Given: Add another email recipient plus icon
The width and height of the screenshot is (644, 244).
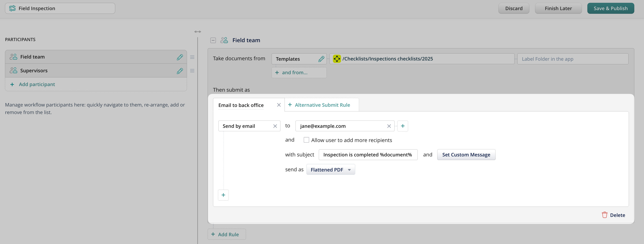Looking at the screenshot, I should 403,126.
